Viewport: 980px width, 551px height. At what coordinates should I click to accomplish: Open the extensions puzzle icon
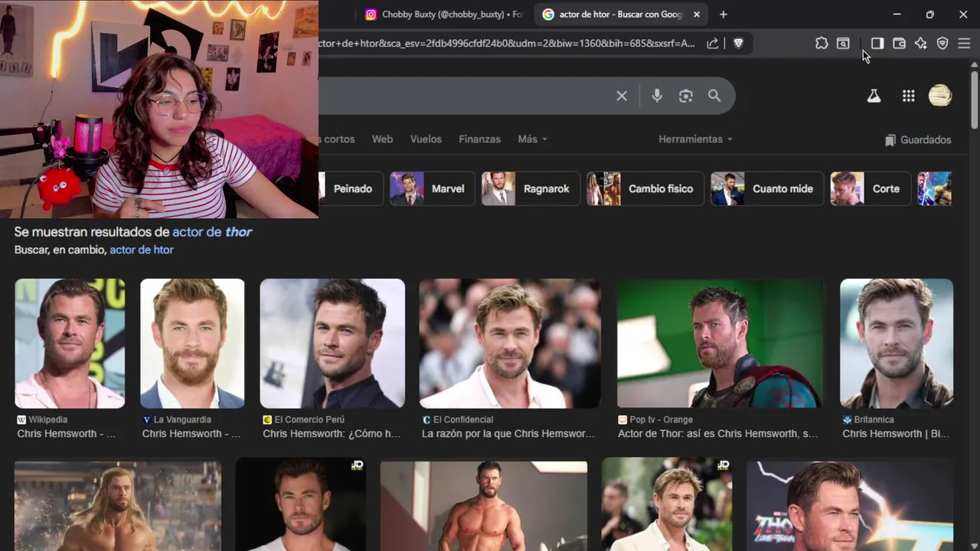[x=822, y=44]
